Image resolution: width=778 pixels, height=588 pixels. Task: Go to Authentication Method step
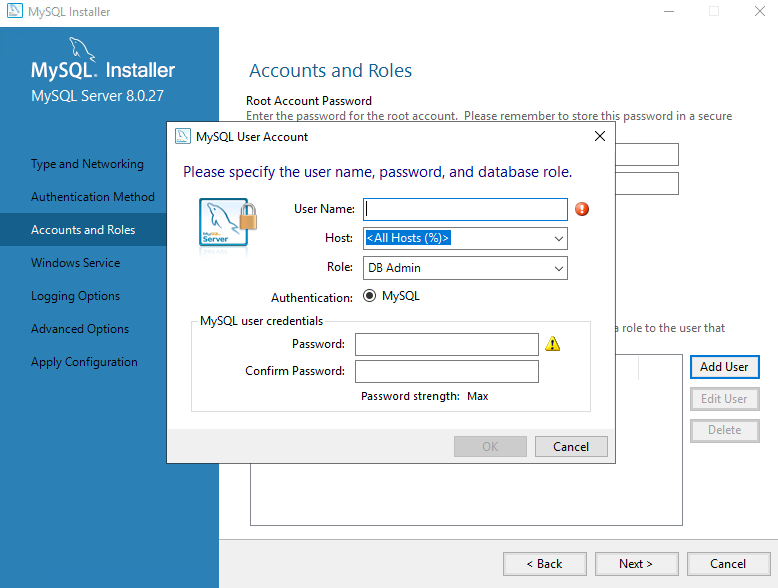point(93,197)
